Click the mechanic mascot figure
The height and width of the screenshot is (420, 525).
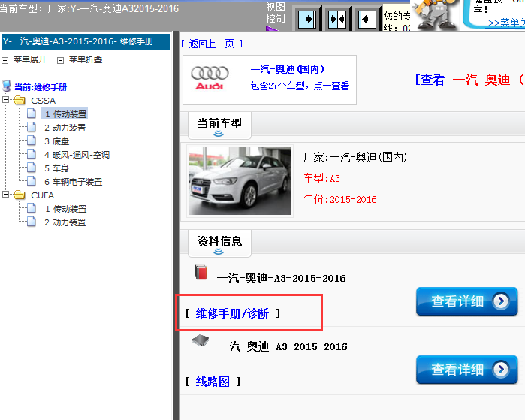pyautogui.click(x=436, y=15)
